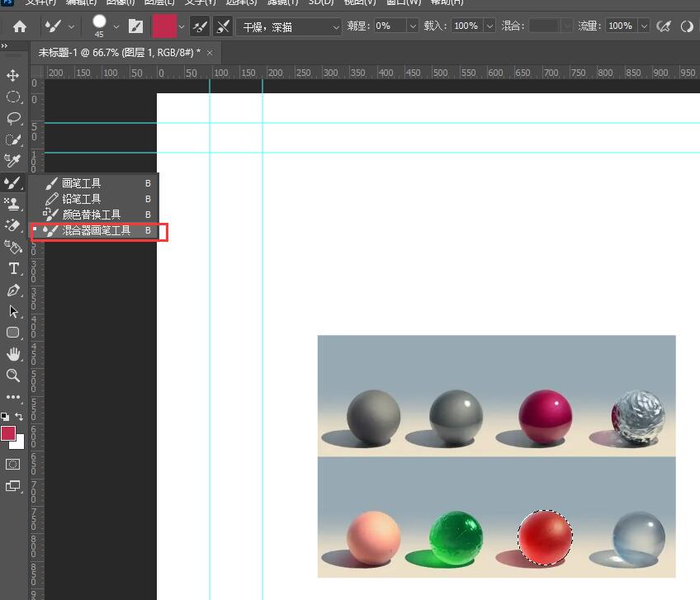Set the foreground color swatch

(x=8, y=433)
